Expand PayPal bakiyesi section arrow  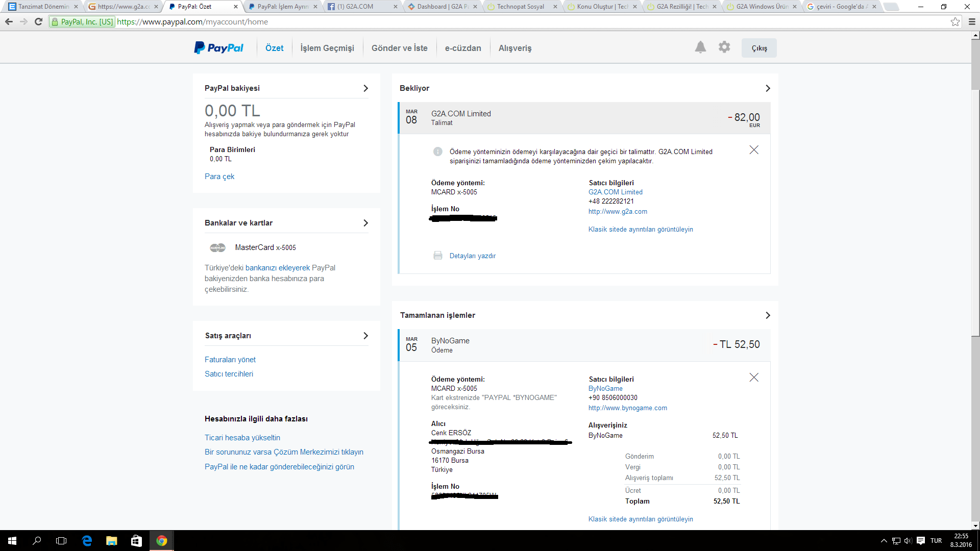pos(365,88)
